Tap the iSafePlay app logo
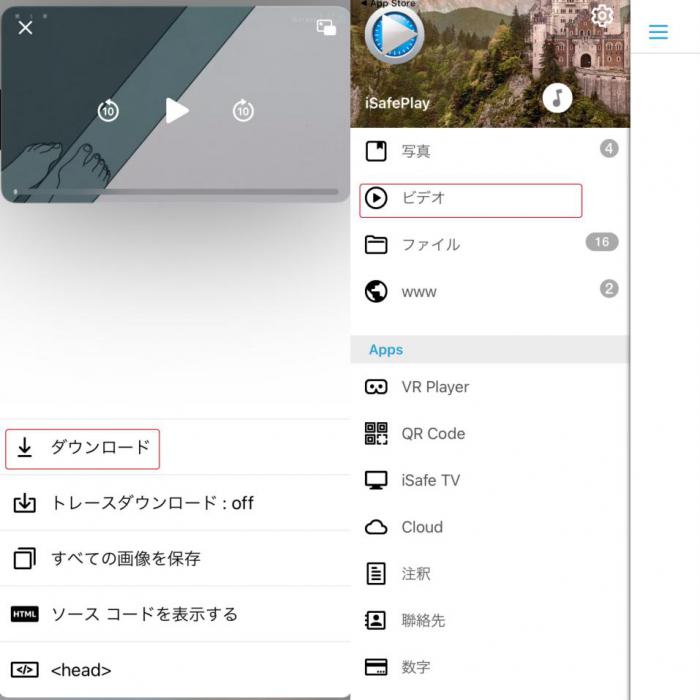 point(395,35)
